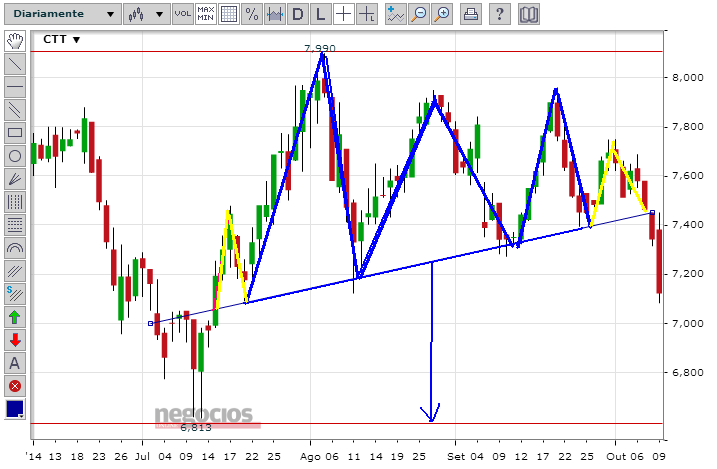
Task: Click the 7,990 high price label
Action: coord(320,48)
